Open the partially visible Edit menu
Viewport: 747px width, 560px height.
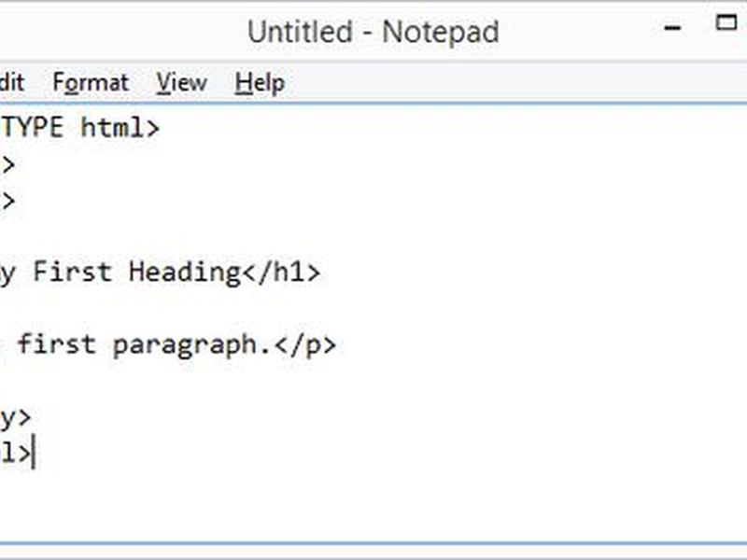tap(11, 82)
